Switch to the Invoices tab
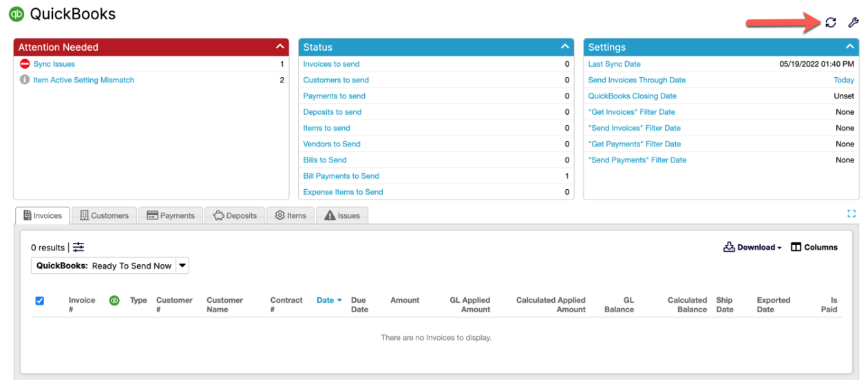 [43, 215]
